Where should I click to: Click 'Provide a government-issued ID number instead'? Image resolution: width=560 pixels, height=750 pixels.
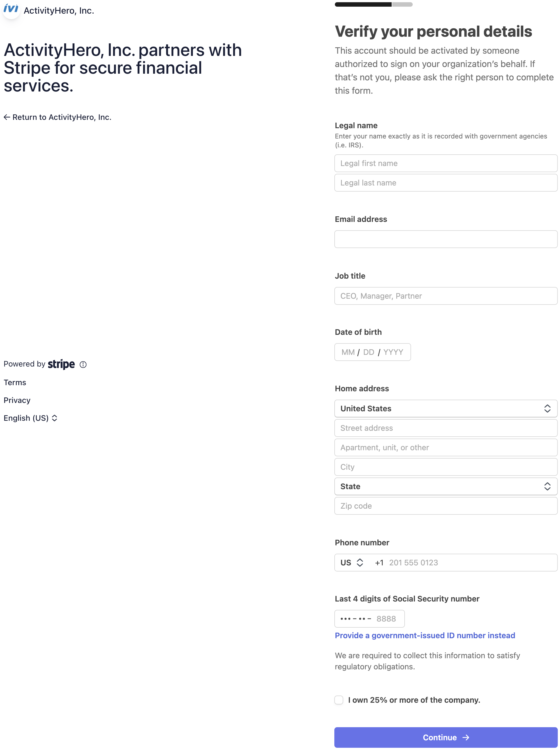pyautogui.click(x=425, y=635)
